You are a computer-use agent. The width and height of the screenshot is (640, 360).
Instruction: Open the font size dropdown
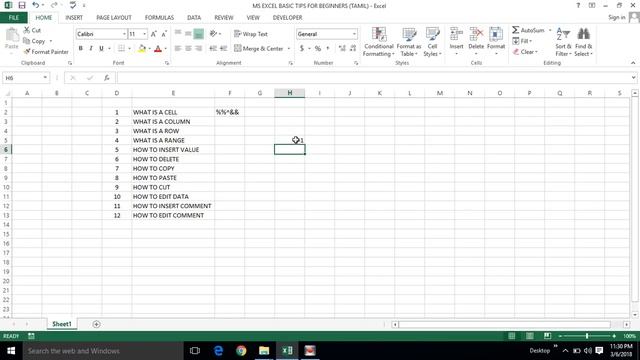pyautogui.click(x=144, y=34)
